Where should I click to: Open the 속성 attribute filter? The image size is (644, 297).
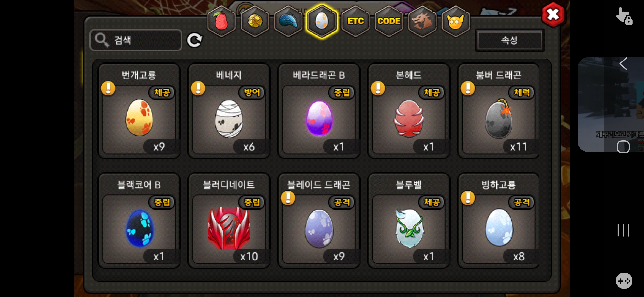click(x=510, y=40)
